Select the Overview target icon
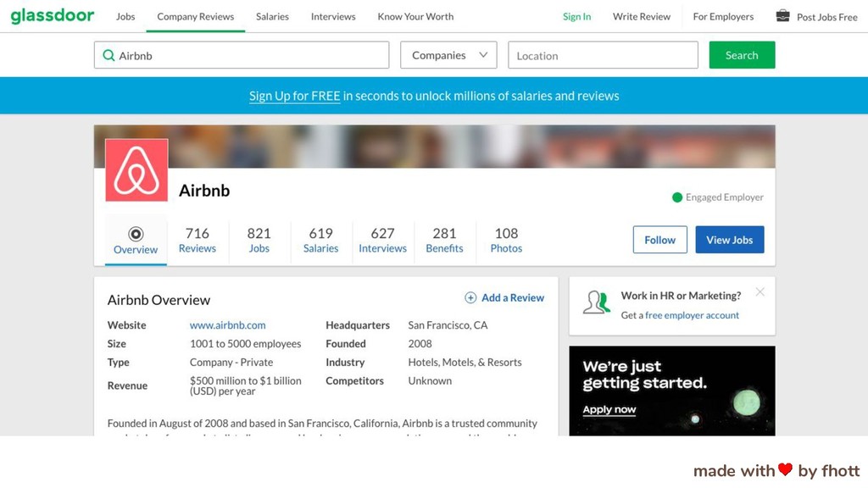 (x=136, y=234)
